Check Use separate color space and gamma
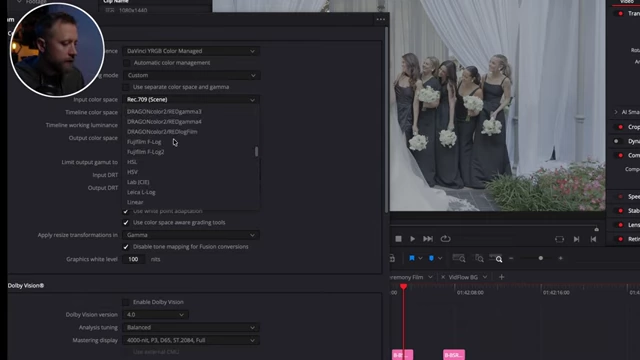 click(x=126, y=87)
